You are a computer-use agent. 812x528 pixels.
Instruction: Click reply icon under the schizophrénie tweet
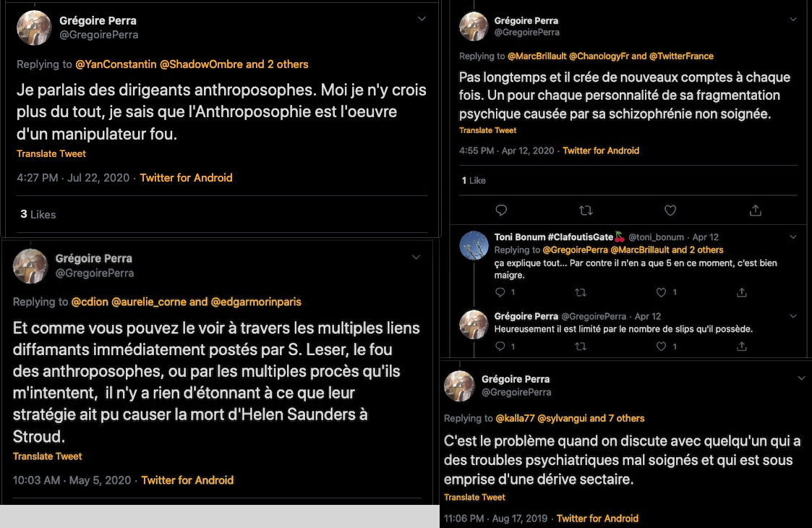coord(501,210)
